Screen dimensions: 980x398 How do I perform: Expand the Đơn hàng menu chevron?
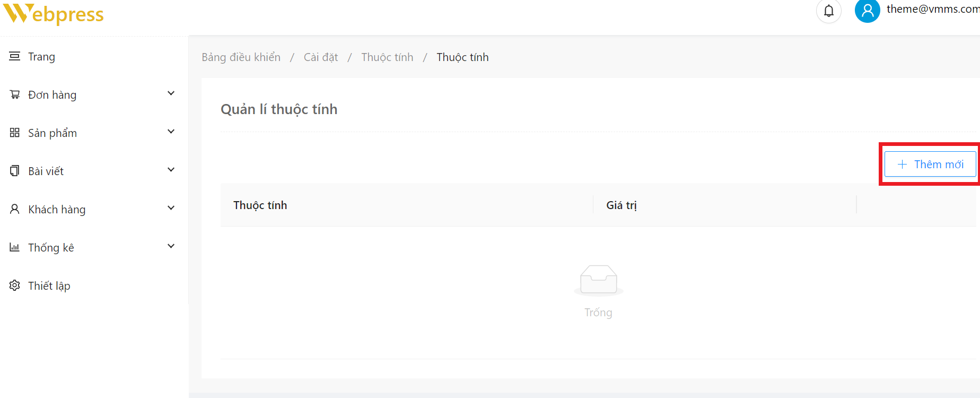(x=171, y=94)
